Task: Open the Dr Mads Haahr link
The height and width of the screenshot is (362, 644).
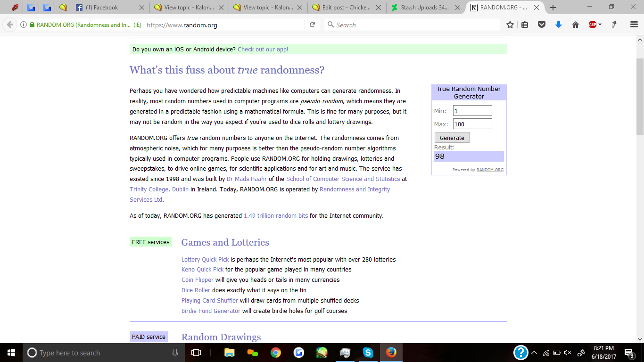Action: pos(247,179)
